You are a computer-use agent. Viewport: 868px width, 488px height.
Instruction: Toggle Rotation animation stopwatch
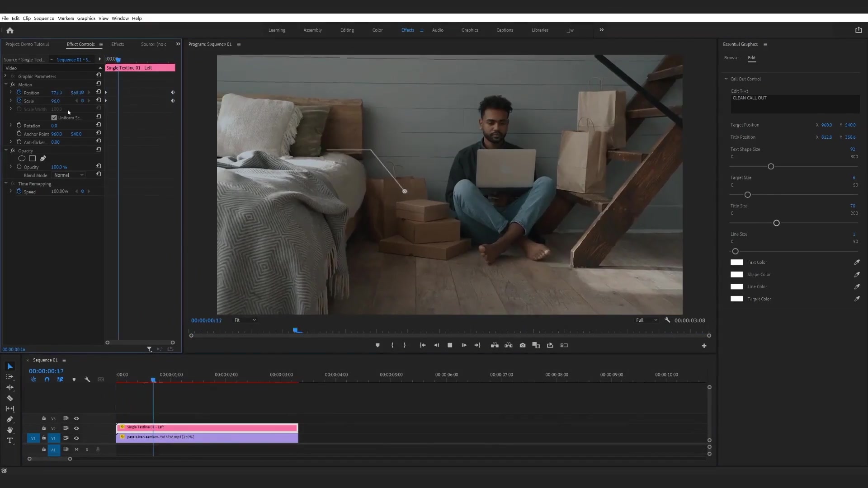pos(19,125)
